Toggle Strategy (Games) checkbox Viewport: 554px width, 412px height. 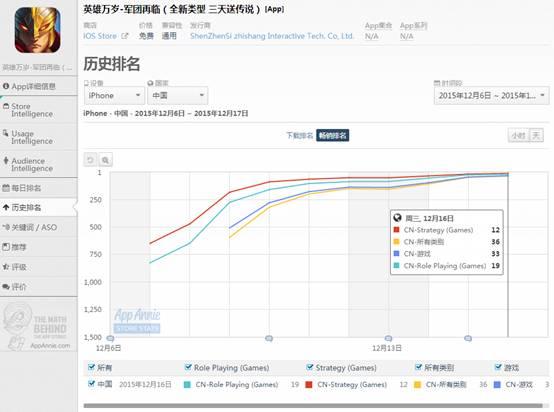coord(310,367)
